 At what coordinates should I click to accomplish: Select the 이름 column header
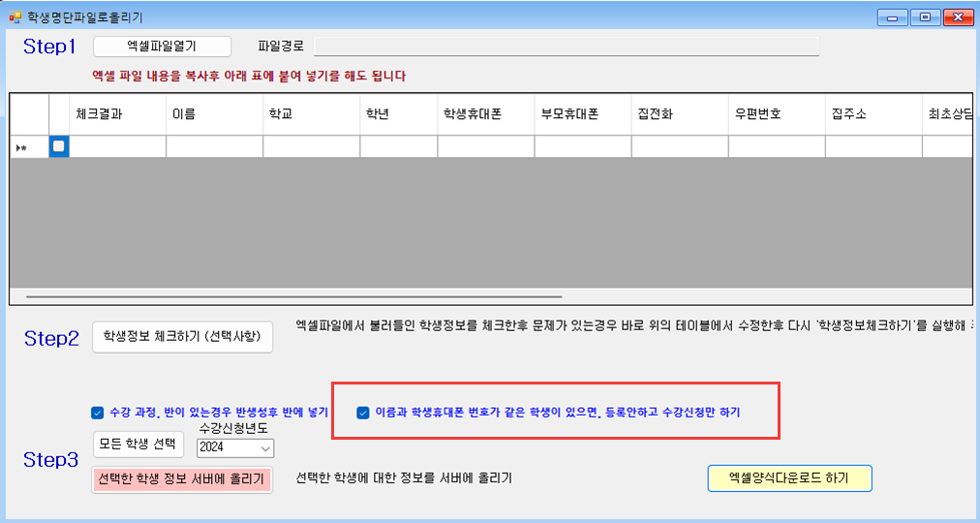(x=214, y=114)
